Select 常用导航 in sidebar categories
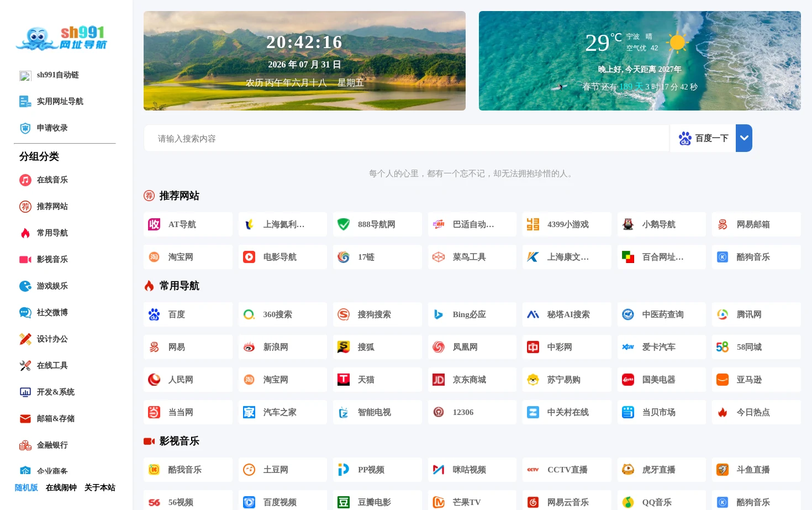This screenshot has width=812, height=510. click(52, 233)
